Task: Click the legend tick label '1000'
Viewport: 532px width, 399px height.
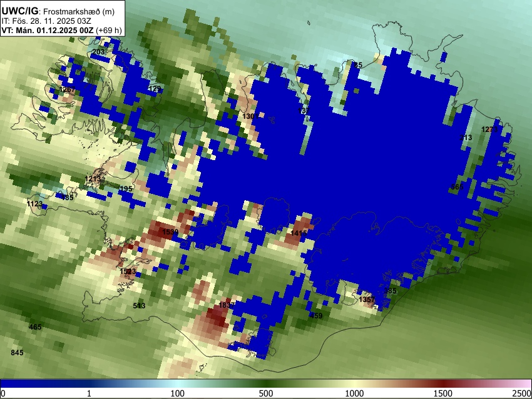Action: click(354, 393)
